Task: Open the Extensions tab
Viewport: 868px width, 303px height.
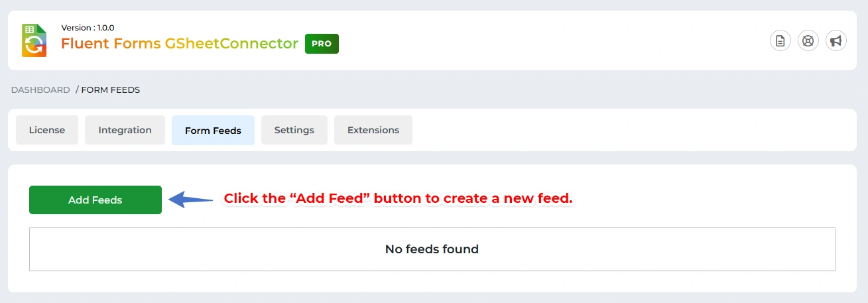Action: click(x=373, y=130)
